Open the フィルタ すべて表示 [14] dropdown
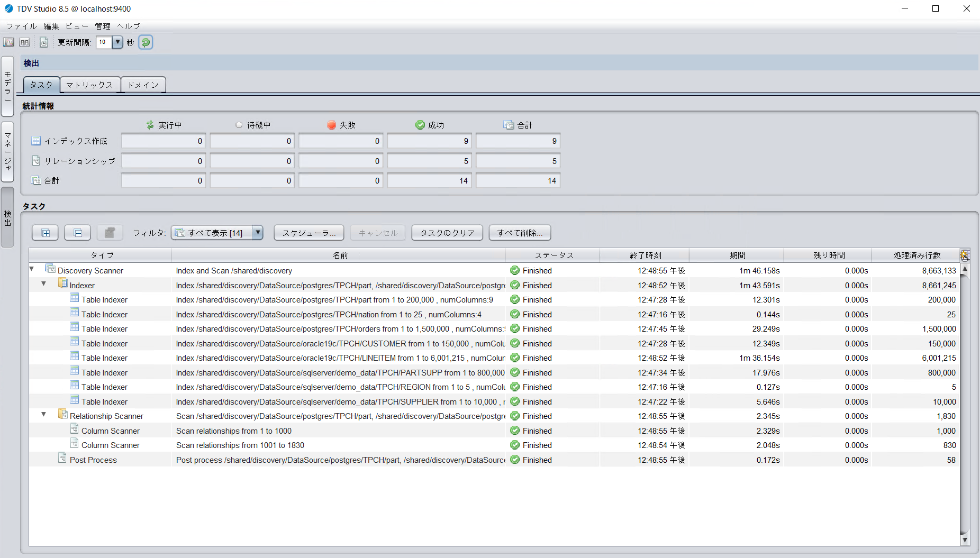Image resolution: width=980 pixels, height=558 pixels. click(217, 233)
